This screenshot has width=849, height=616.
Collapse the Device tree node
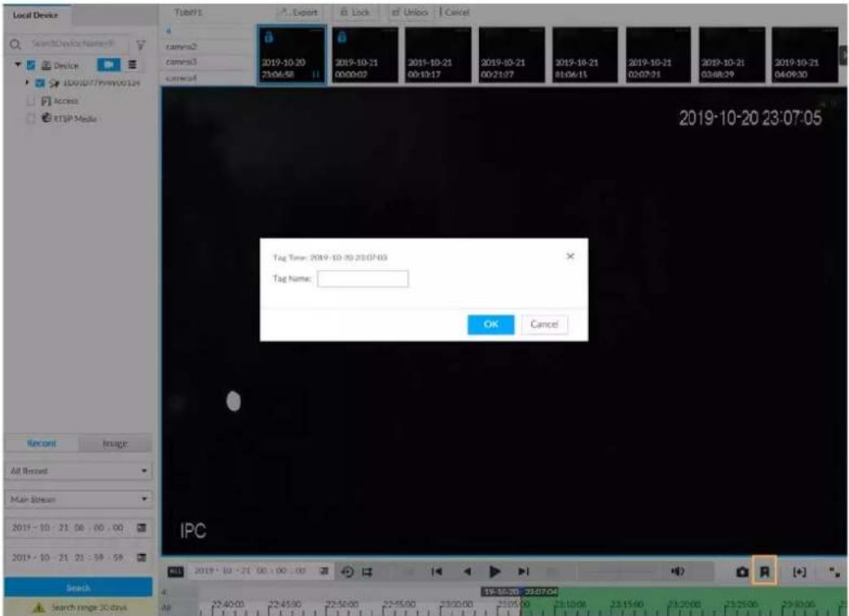[18, 65]
